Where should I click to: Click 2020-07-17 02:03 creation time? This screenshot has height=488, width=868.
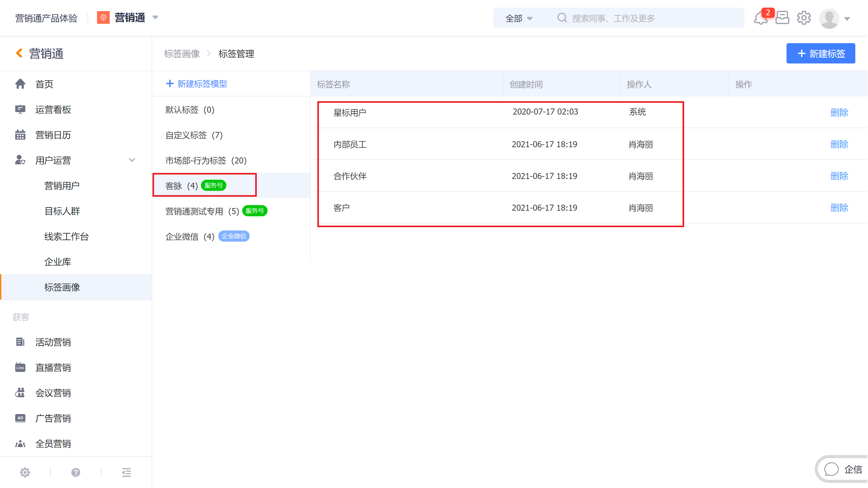tap(545, 112)
